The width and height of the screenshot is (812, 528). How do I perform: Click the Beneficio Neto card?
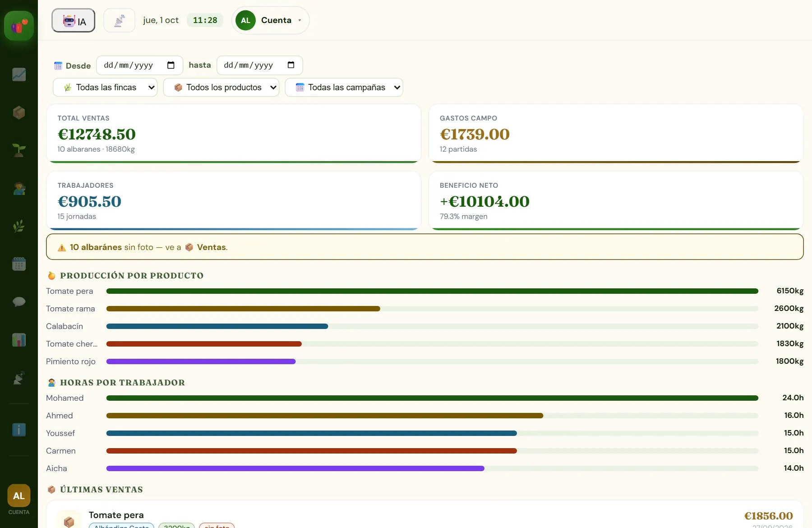pos(616,201)
